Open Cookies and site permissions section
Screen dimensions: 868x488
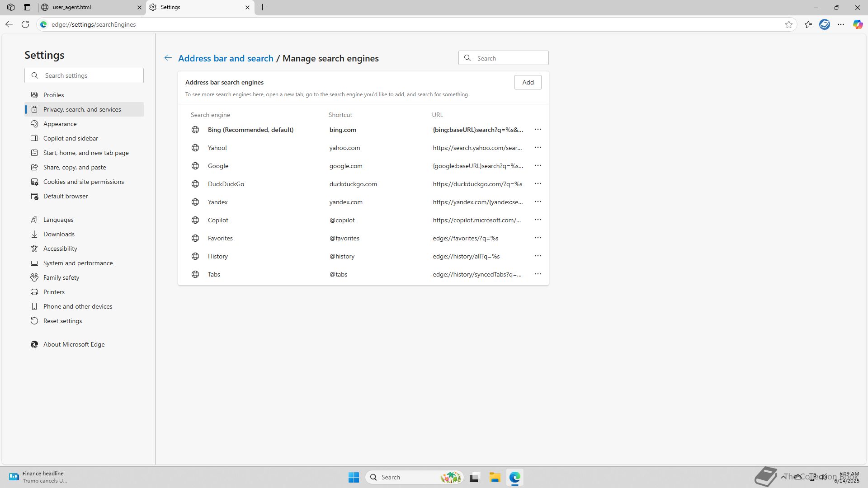[x=83, y=182]
